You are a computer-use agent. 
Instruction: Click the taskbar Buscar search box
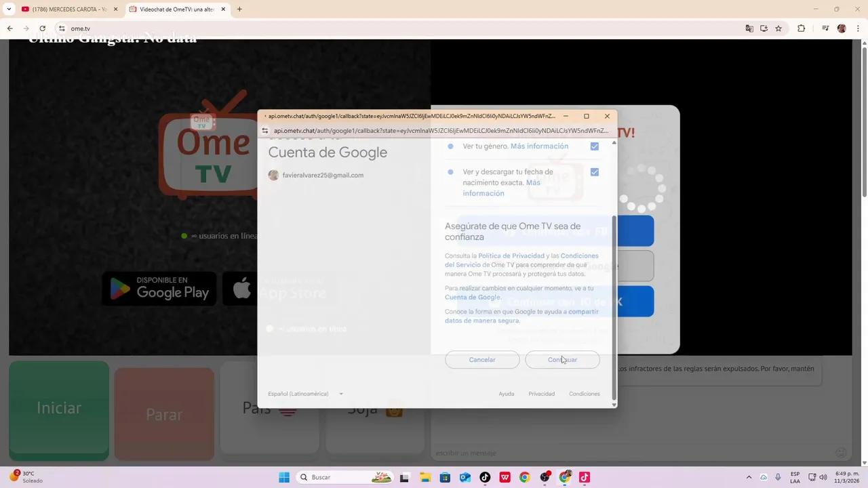pos(345,477)
